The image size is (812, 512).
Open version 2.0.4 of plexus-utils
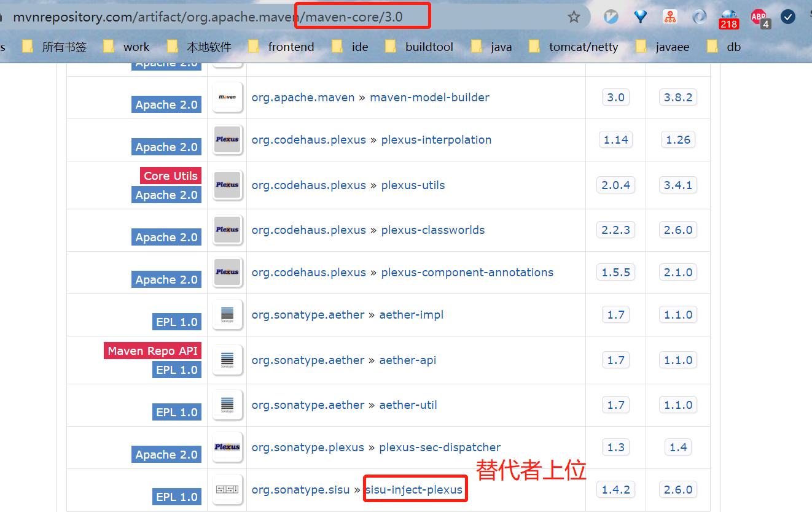(615, 185)
